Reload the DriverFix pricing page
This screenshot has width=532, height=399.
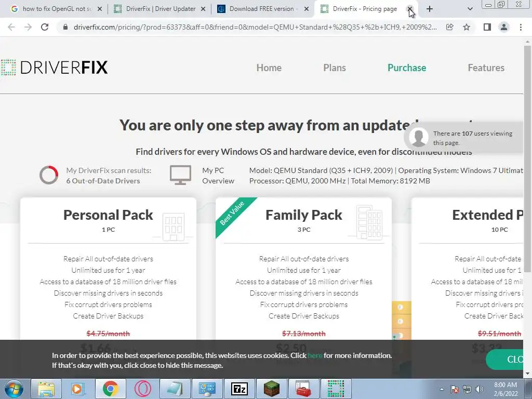[x=45, y=27]
